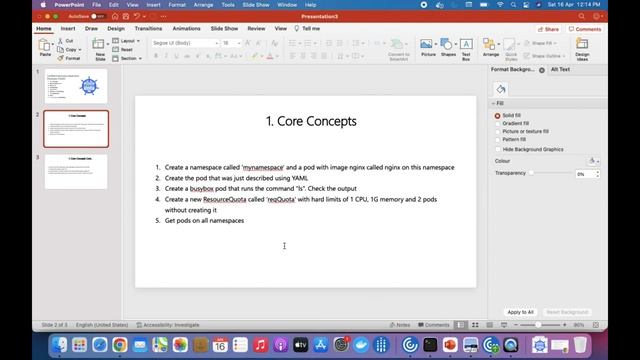Viewport: 640px width, 360px height.
Task: Open the Layout dropdown
Action: (x=126, y=41)
